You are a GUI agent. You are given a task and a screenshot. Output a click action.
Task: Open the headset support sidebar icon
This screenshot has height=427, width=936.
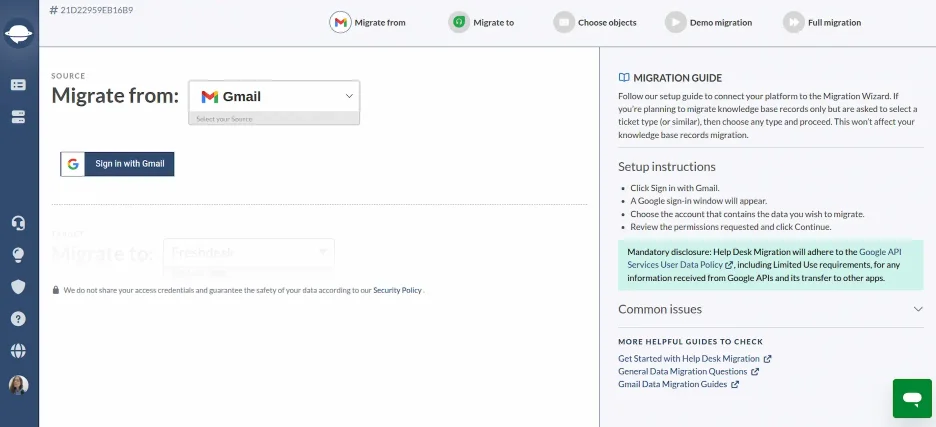pyautogui.click(x=19, y=223)
